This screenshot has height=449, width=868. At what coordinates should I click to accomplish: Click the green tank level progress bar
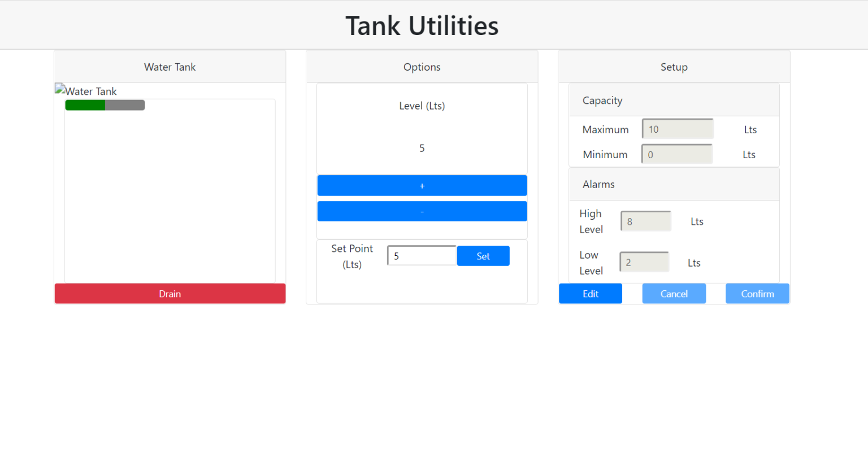pyautogui.click(x=85, y=105)
